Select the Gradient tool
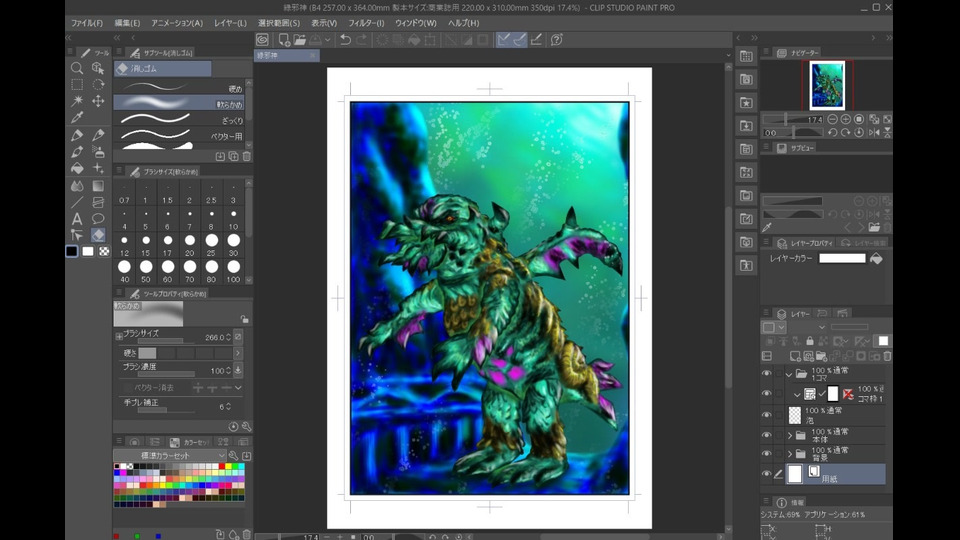This screenshot has width=960, height=540. (x=98, y=186)
